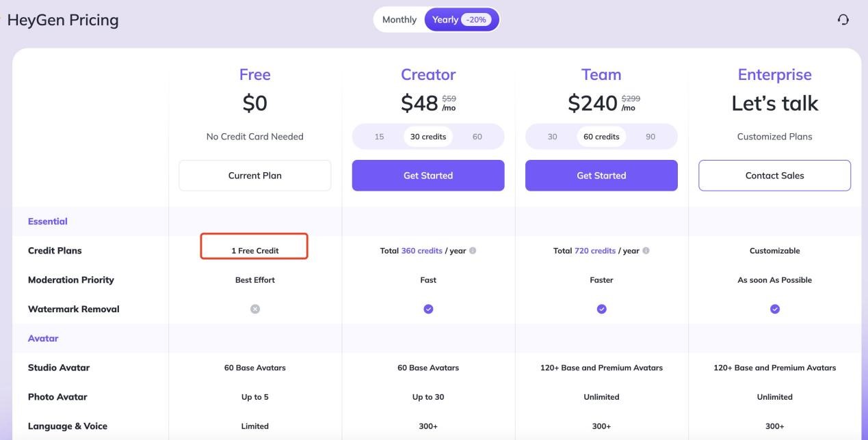The image size is (868, 440).
Task: Click info icon beside 360 credits per year
Action: [x=473, y=251]
